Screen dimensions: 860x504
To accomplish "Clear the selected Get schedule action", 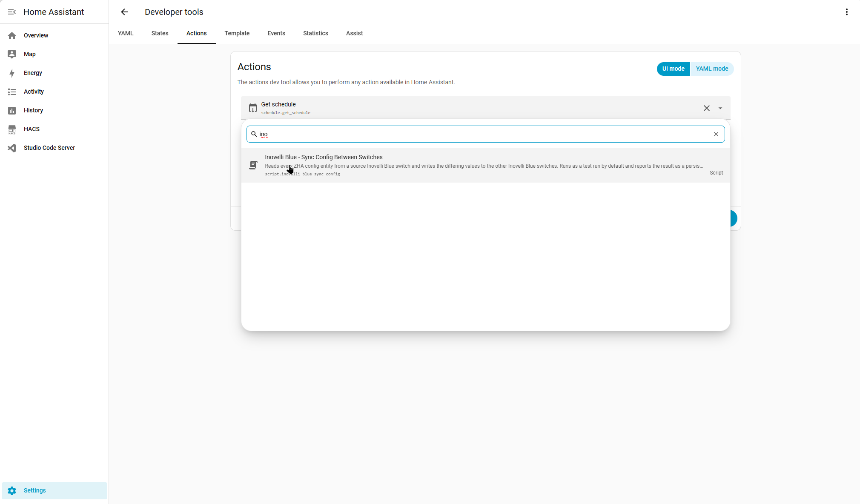I will point(707,108).
